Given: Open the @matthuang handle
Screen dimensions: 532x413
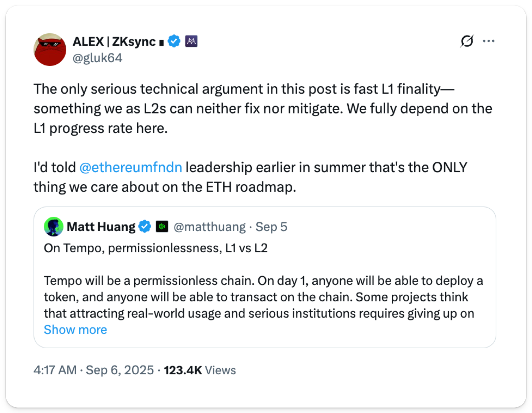Looking at the screenshot, I should click(x=209, y=227).
